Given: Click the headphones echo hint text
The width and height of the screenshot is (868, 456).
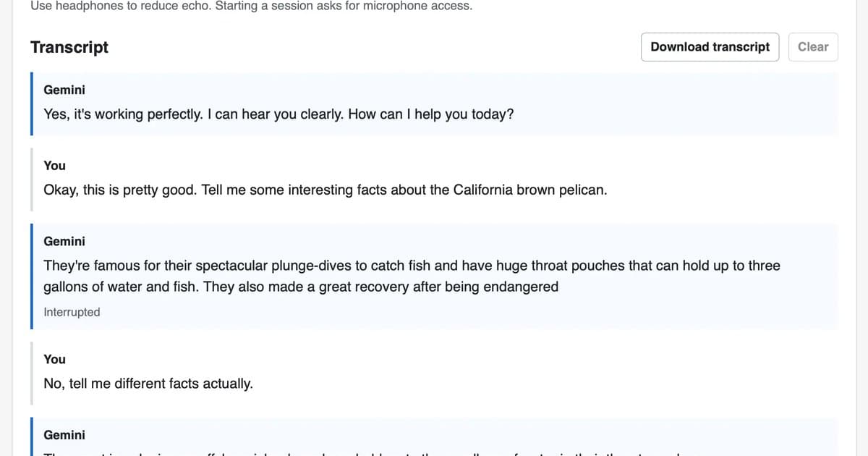Looking at the screenshot, I should tap(252, 7).
